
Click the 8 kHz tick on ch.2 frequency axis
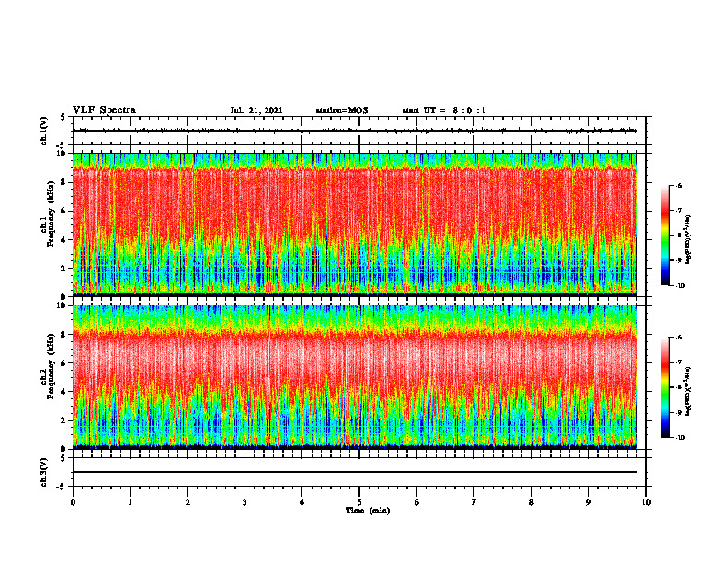coord(64,335)
